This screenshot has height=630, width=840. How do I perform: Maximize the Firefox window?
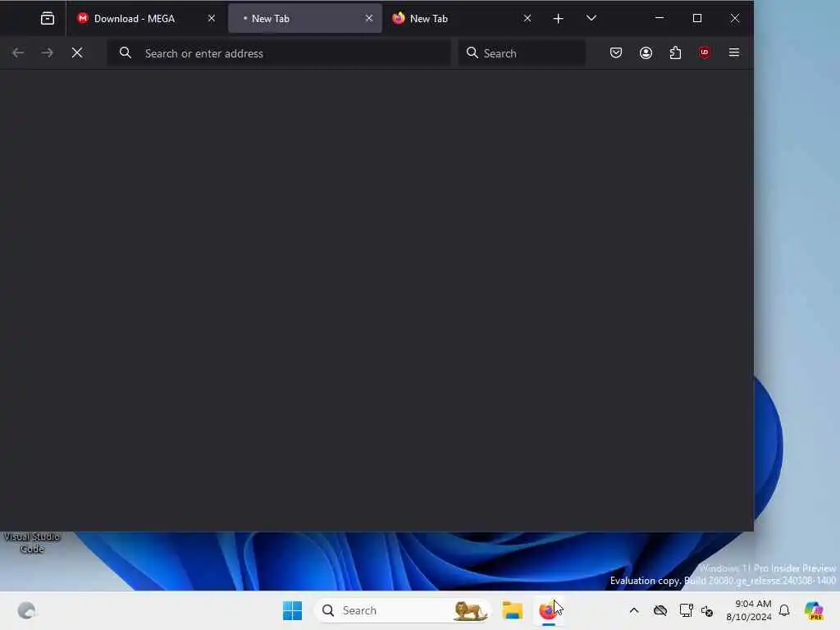click(x=697, y=18)
